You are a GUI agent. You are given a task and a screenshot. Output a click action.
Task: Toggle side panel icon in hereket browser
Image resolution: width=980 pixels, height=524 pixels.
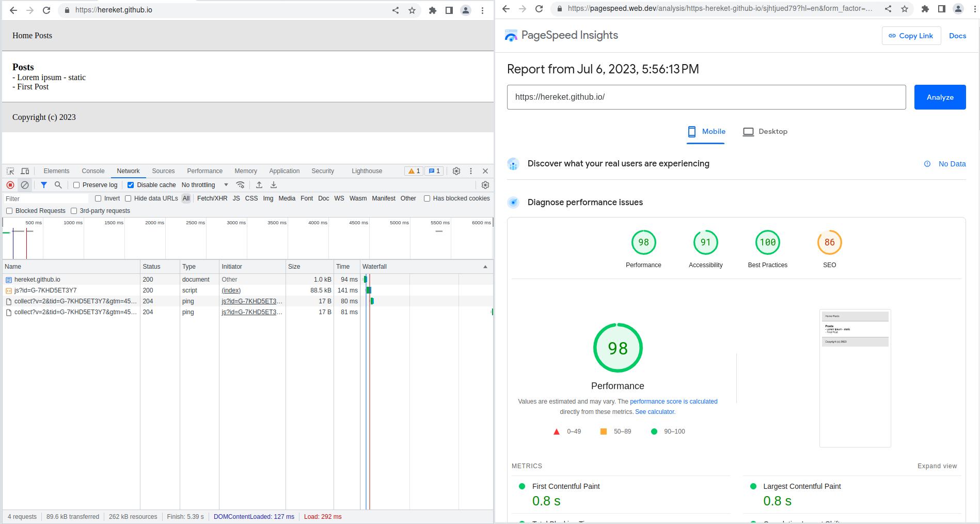(449, 10)
